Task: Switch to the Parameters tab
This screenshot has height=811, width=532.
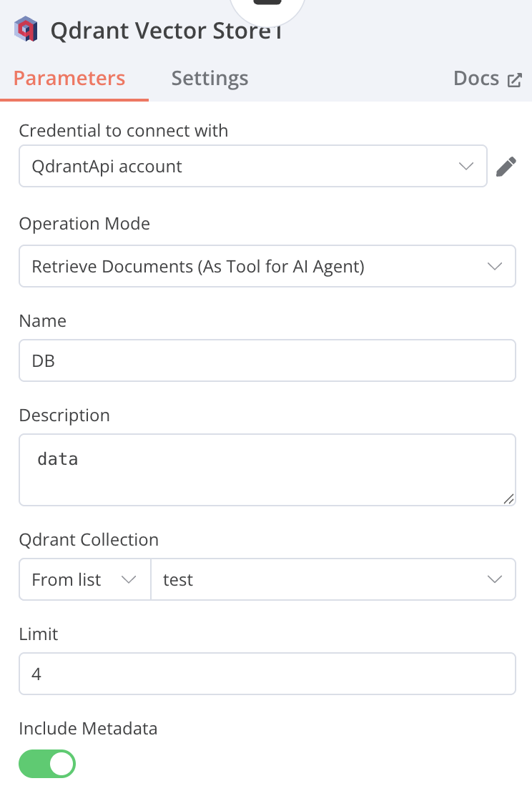Action: click(x=69, y=79)
